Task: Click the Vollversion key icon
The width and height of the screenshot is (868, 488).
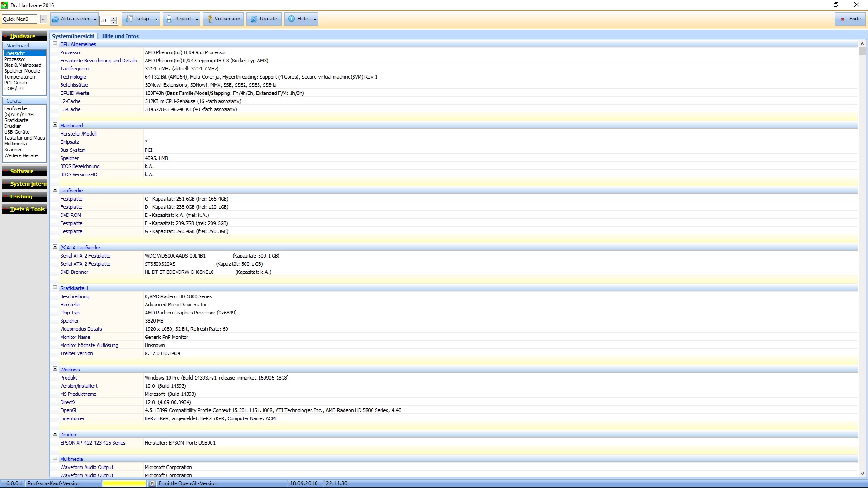Action: click(x=210, y=19)
